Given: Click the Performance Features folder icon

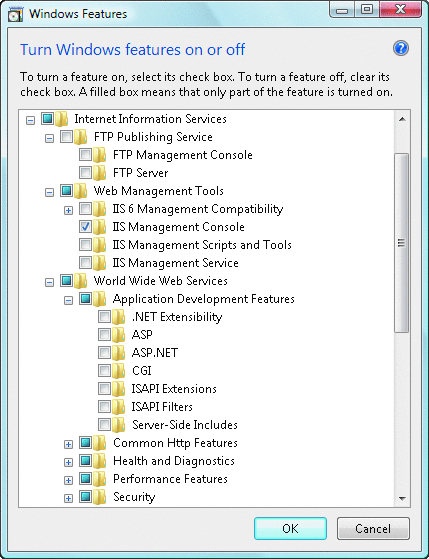Looking at the screenshot, I should [99, 479].
